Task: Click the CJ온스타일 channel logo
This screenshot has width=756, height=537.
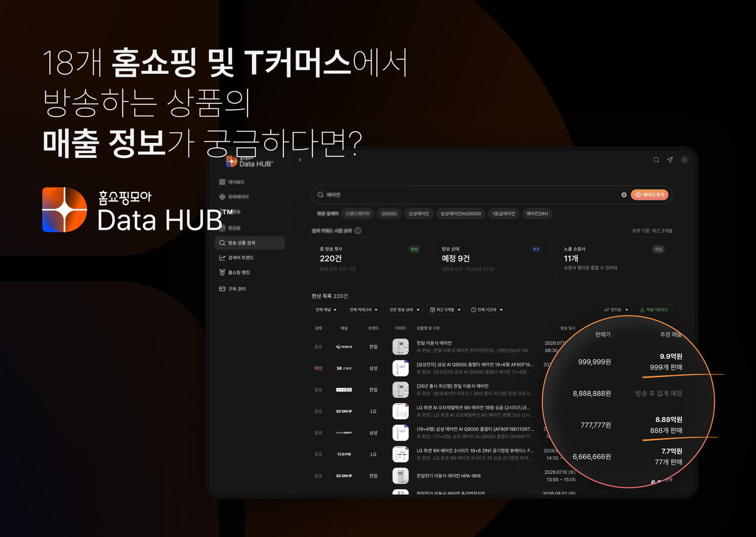Action: tap(344, 454)
